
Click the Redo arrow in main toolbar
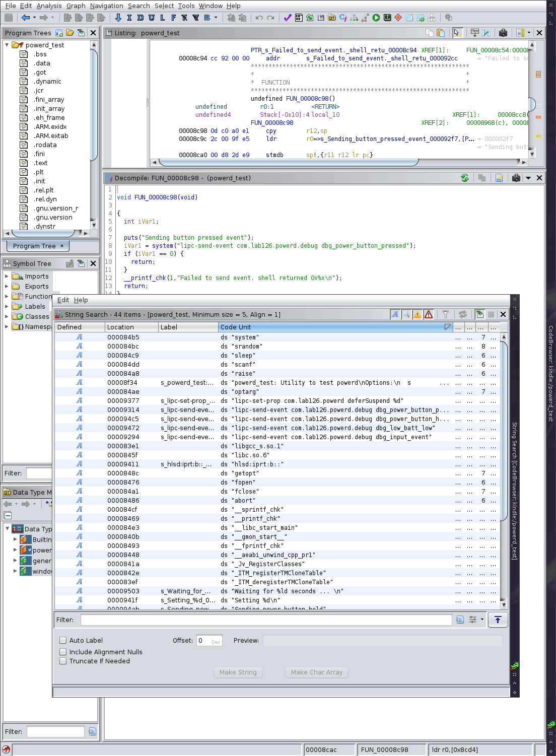(270, 18)
